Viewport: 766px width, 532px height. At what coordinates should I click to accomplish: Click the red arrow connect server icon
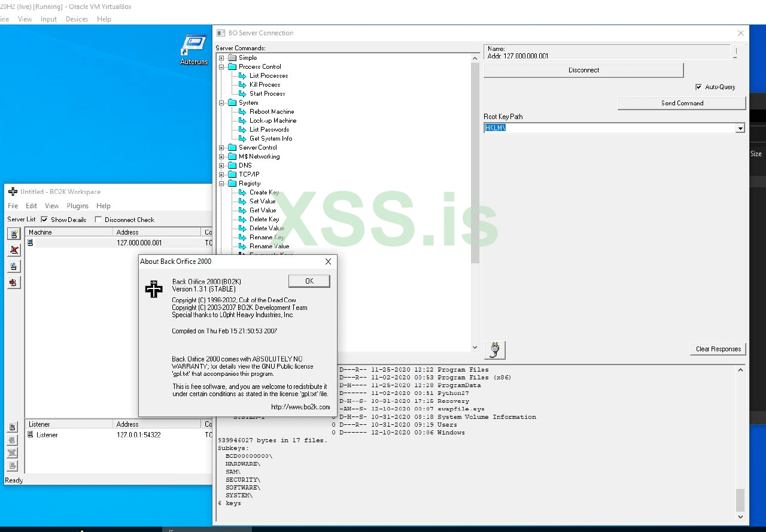point(14,282)
